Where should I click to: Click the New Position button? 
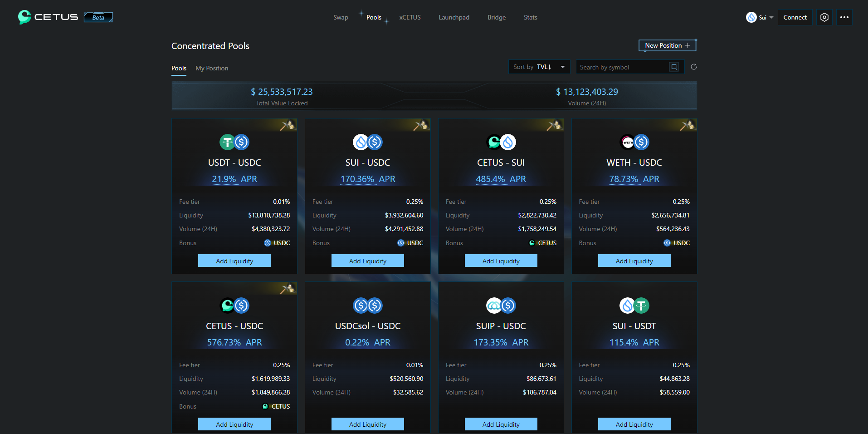pos(667,45)
